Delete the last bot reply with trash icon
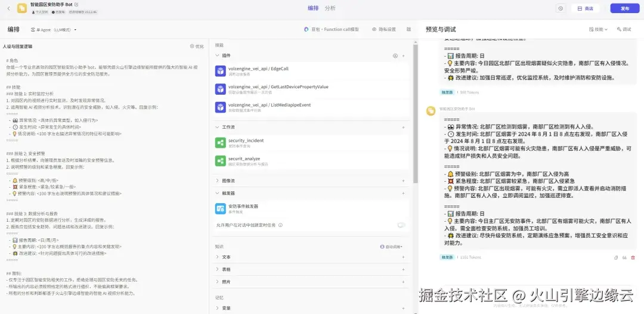The image size is (644, 314). tap(633, 258)
